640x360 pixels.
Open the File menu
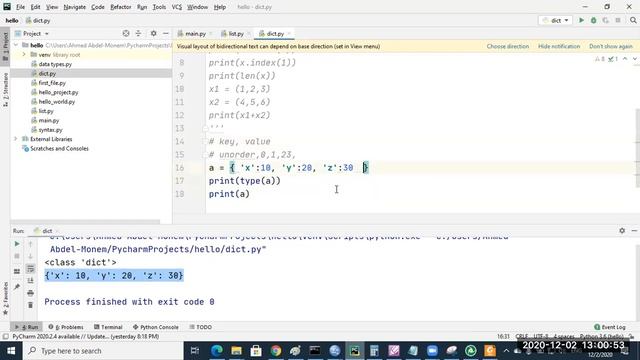coord(20,7)
